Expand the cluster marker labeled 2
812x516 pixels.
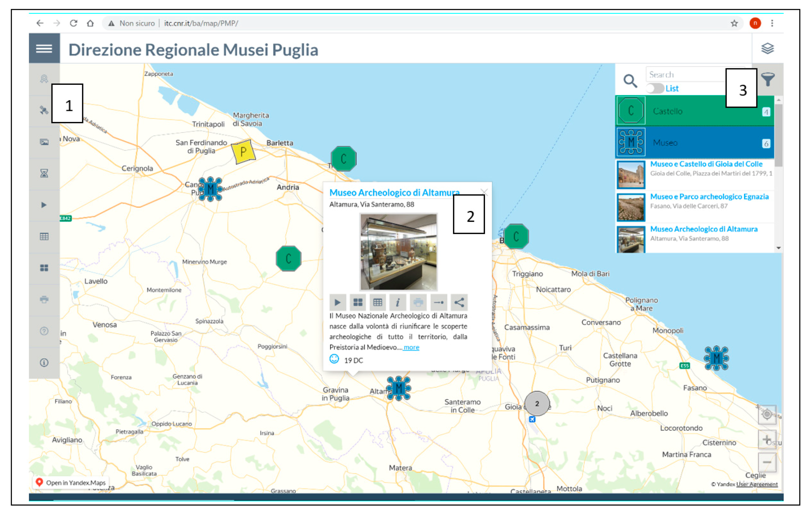(537, 403)
